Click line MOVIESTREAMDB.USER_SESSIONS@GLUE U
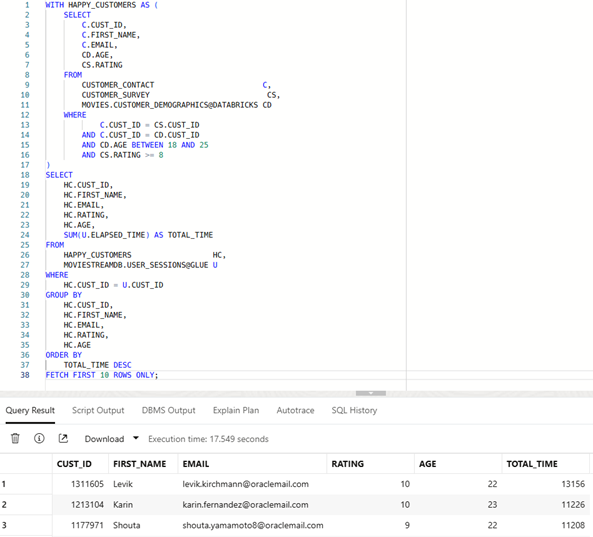Image resolution: width=593 pixels, height=537 pixels. [x=140, y=265]
